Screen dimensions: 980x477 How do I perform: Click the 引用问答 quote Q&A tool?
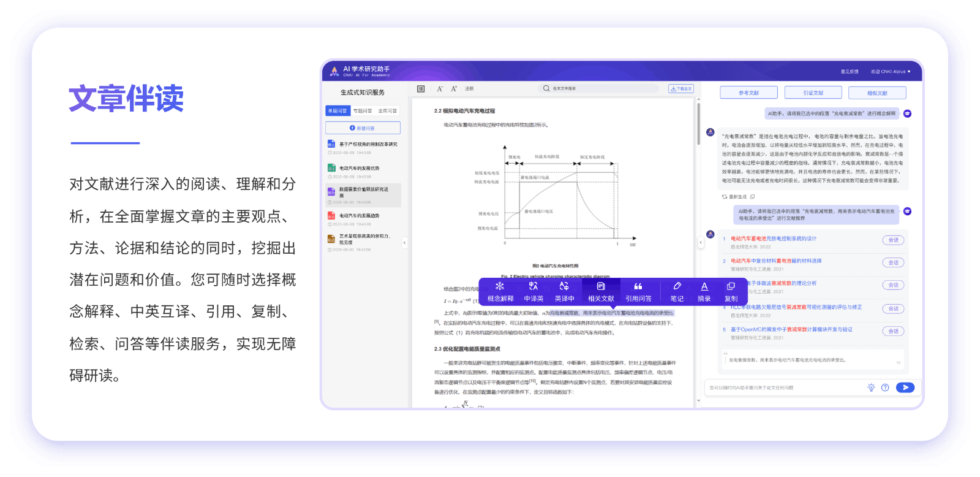pos(638,292)
